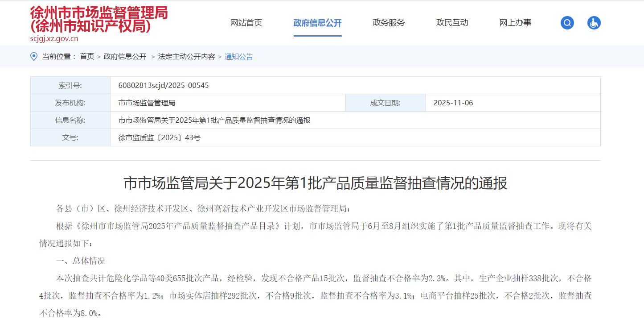
Task: Open the 通知公告 breadcrumb link
Action: (x=239, y=57)
